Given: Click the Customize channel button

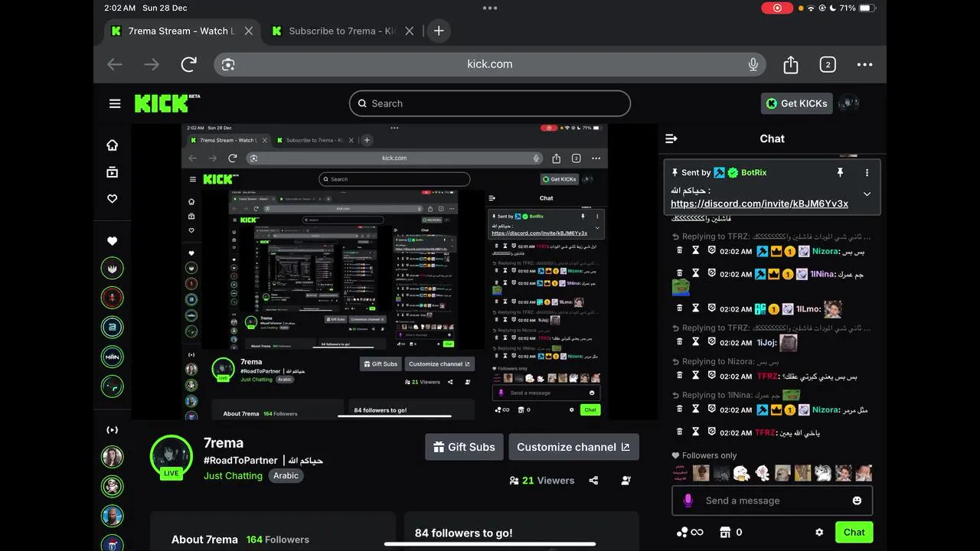Looking at the screenshot, I should pos(573,447).
